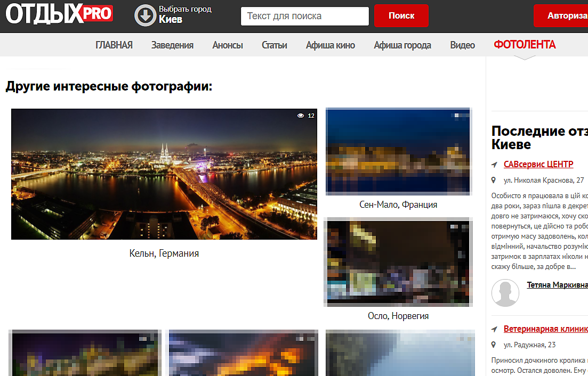Click the download arrow city icon
This screenshot has width=588, height=376.
tap(144, 15)
